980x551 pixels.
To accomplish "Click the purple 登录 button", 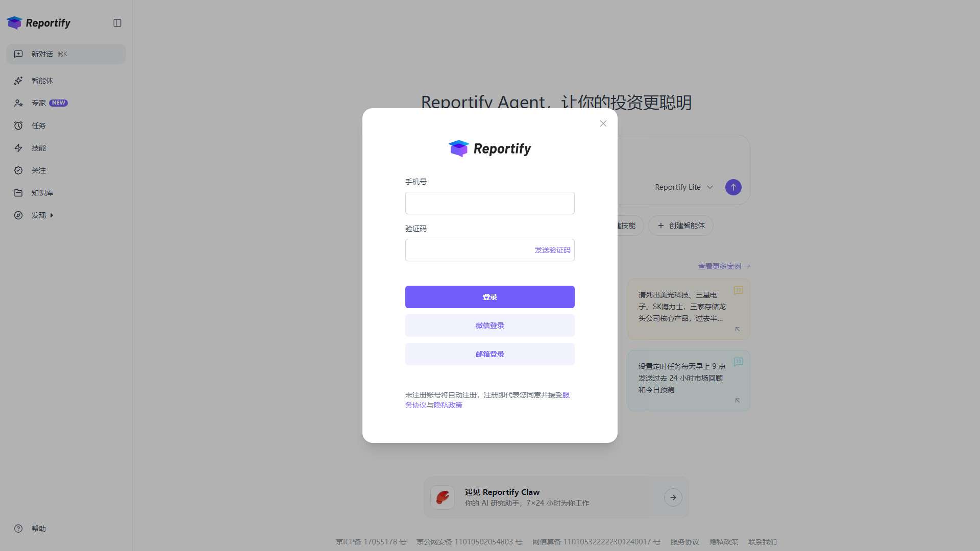I will (490, 297).
